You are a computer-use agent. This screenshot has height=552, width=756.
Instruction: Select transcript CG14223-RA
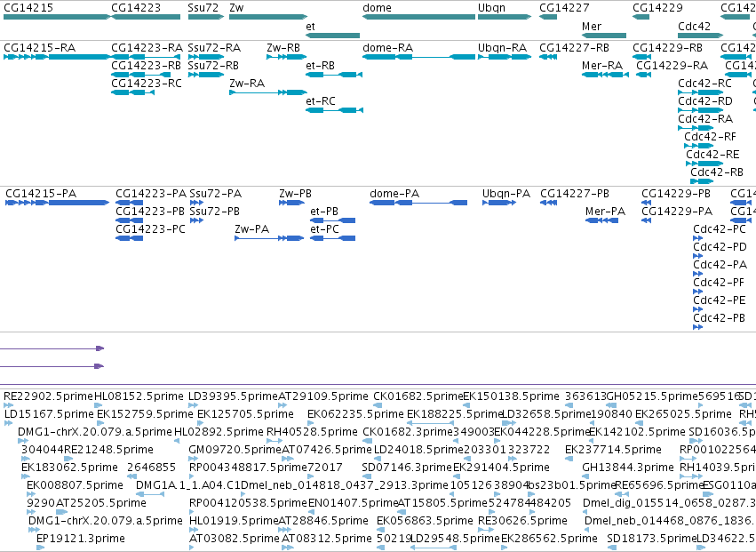(x=146, y=57)
